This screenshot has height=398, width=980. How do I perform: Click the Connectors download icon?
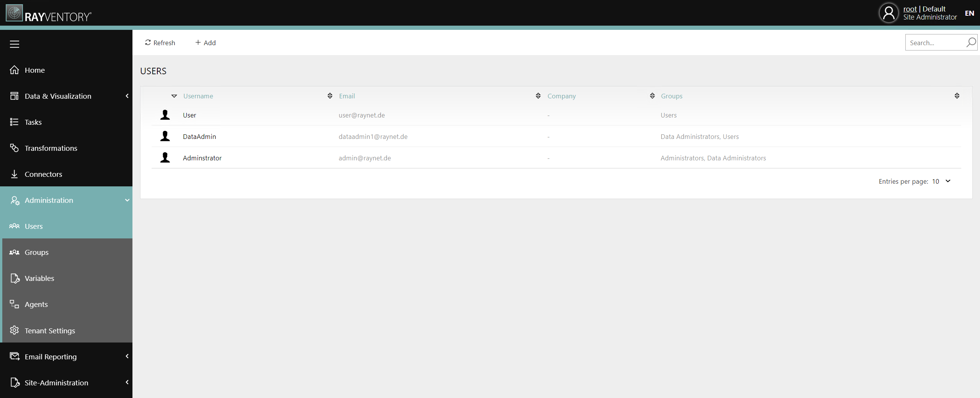(15, 174)
